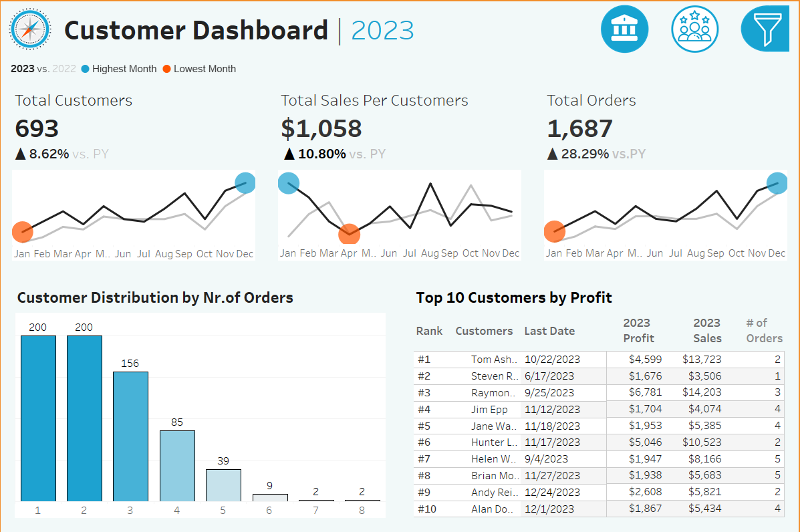Select the bank building icon
Screen dimensions: 800x532
(624, 29)
